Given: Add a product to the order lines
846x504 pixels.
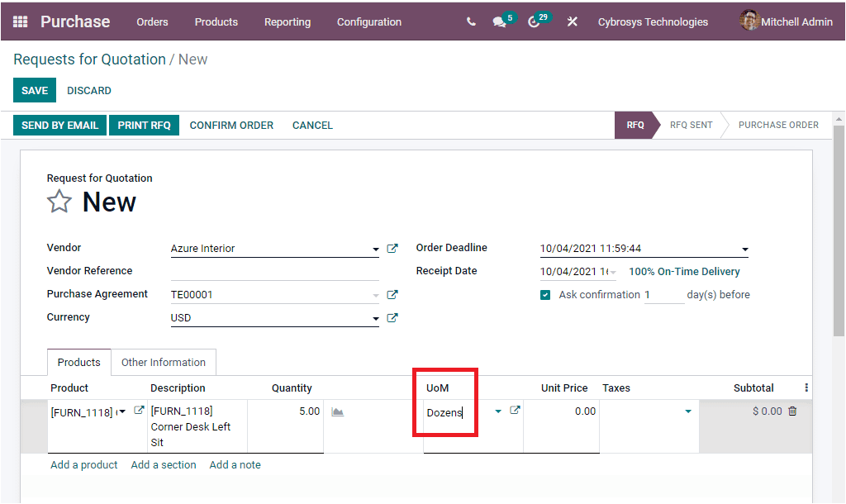Looking at the screenshot, I should [83, 464].
